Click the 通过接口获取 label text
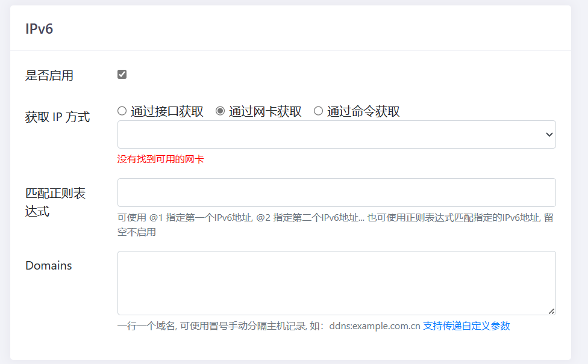Screen dimensions: 588x364 pyautogui.click(x=167, y=111)
